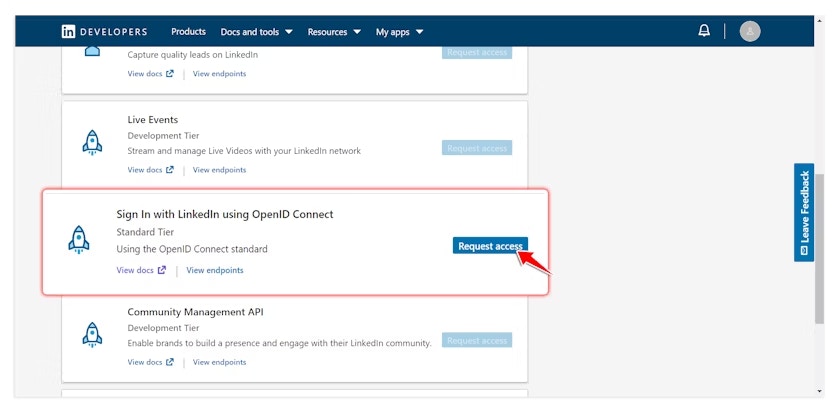840x412 pixels.
Task: Click Using the OpenID Connect standard text
Action: [x=192, y=249]
